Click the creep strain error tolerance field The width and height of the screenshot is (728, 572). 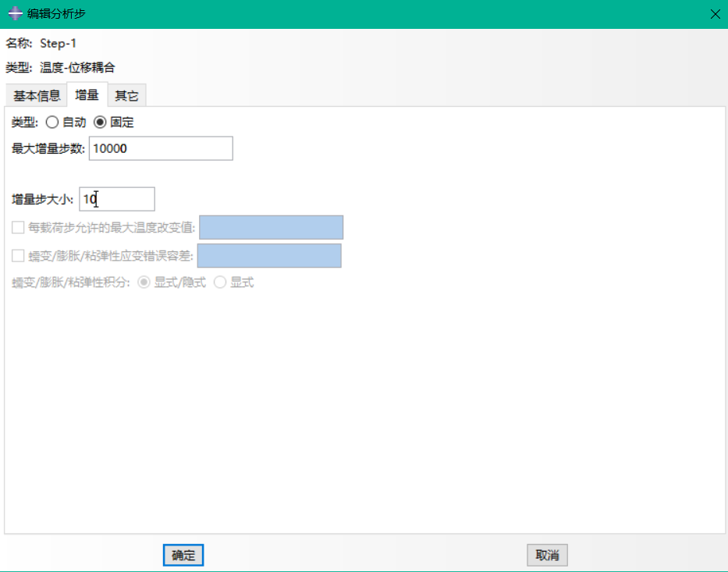[x=269, y=255]
